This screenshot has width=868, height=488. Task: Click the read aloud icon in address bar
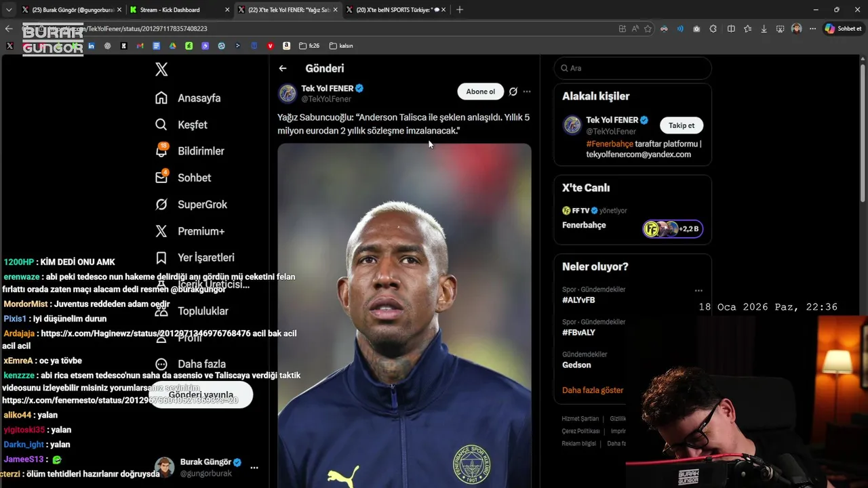[x=635, y=28]
